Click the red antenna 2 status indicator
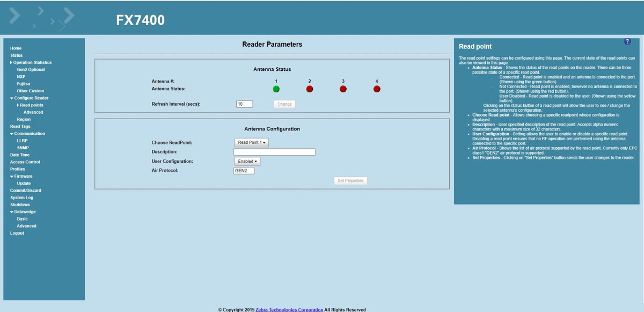The image size is (644, 312). click(310, 89)
